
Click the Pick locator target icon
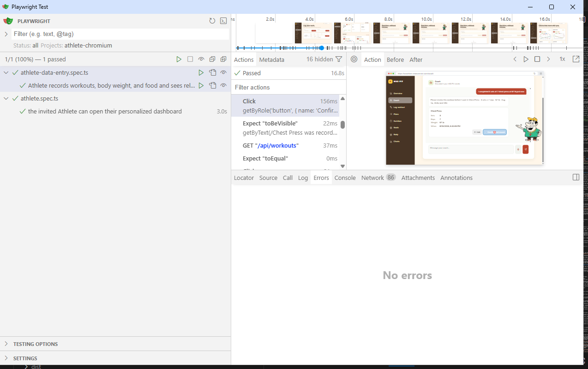[x=354, y=59]
